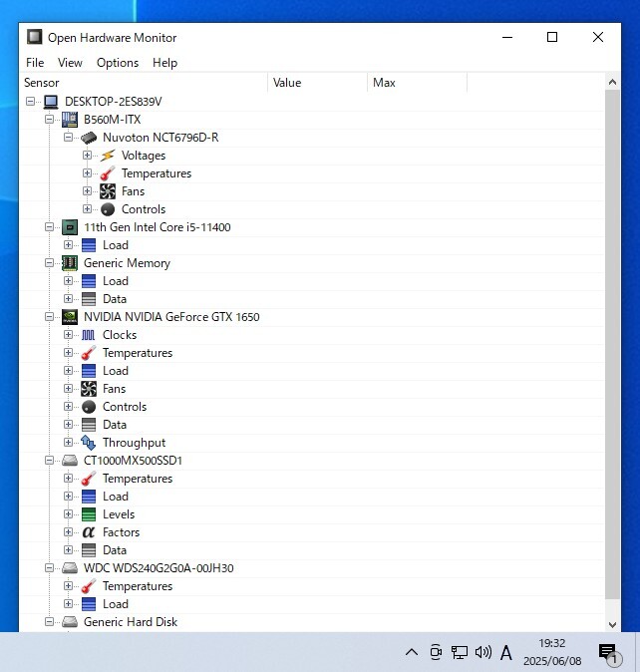
Task: Open the Help menu
Action: [x=164, y=63]
